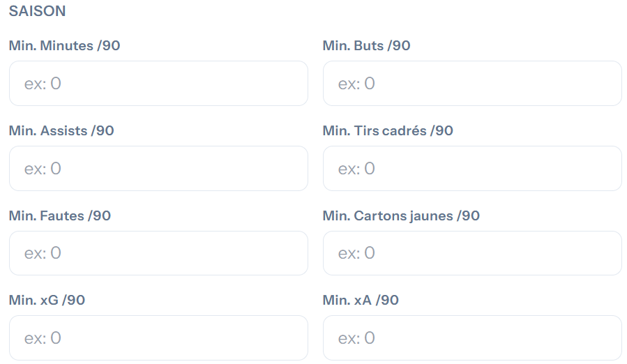The height and width of the screenshot is (364, 627).
Task: Click "ex: 0" placeholder under Min. Buts
Action: click(356, 84)
